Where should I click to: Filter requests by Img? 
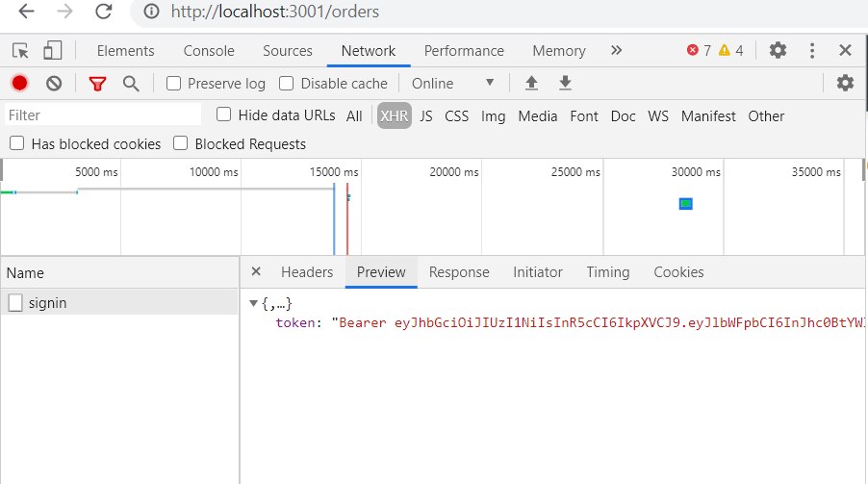(x=493, y=116)
